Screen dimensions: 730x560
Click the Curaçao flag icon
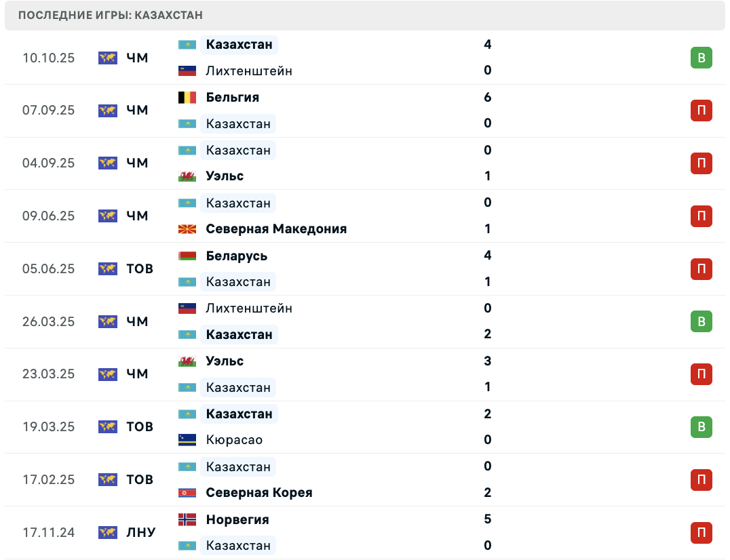[187, 440]
